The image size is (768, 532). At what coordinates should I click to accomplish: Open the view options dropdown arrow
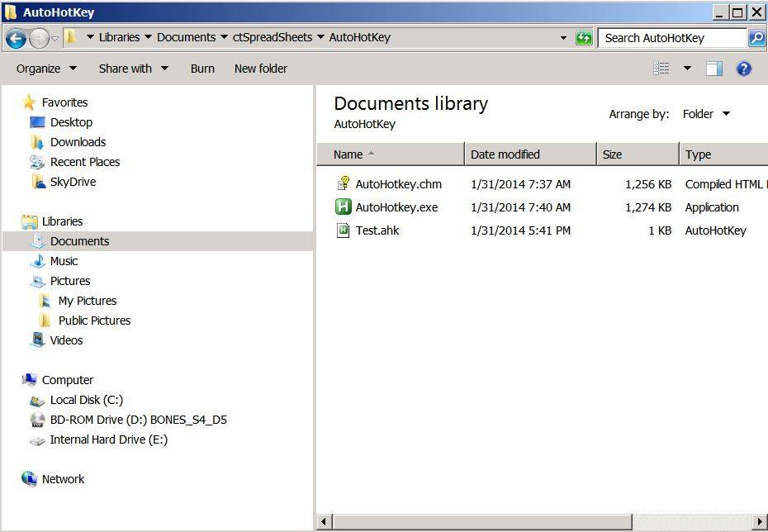coord(687,69)
